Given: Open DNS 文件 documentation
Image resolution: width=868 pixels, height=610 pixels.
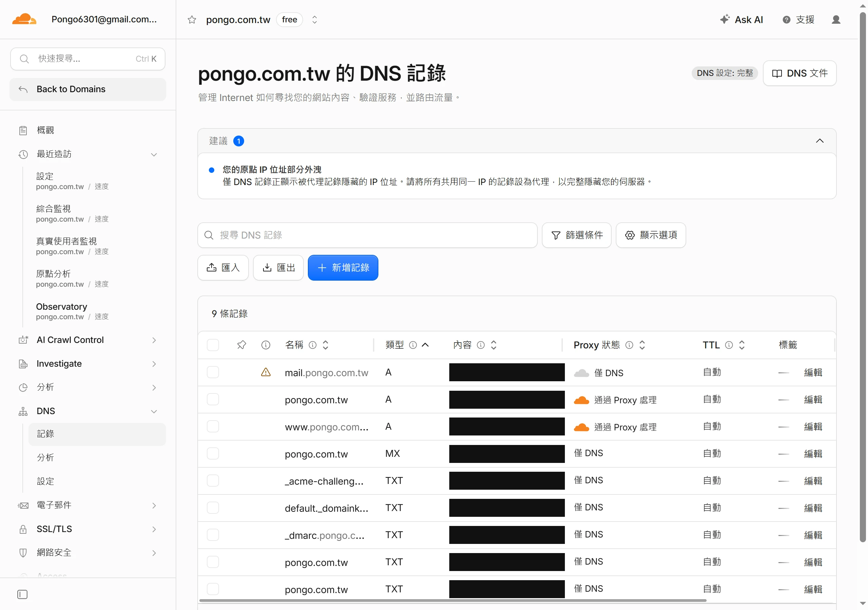Looking at the screenshot, I should pos(799,73).
